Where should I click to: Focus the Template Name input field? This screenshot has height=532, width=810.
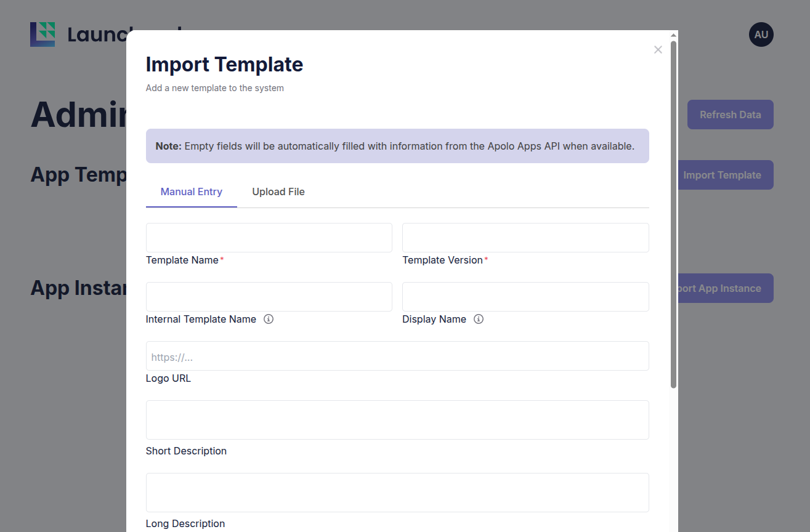tap(269, 238)
